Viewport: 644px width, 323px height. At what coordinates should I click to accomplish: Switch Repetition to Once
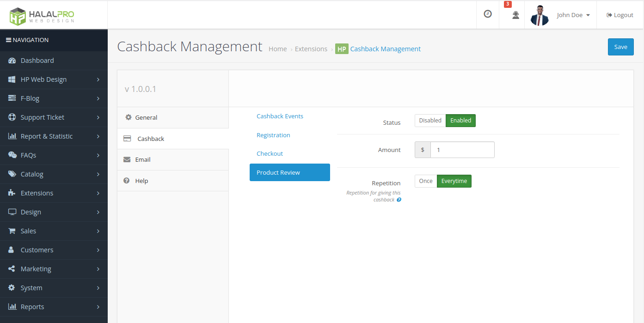tap(425, 181)
